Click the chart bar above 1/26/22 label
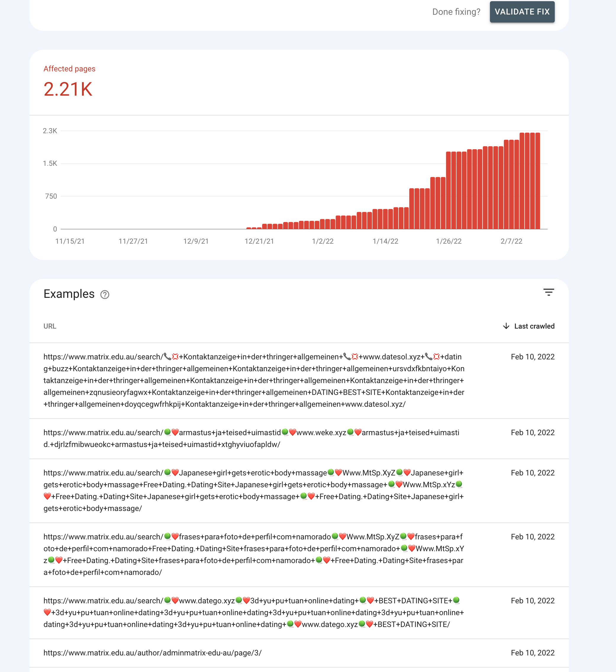This screenshot has width=616, height=672. (x=449, y=190)
